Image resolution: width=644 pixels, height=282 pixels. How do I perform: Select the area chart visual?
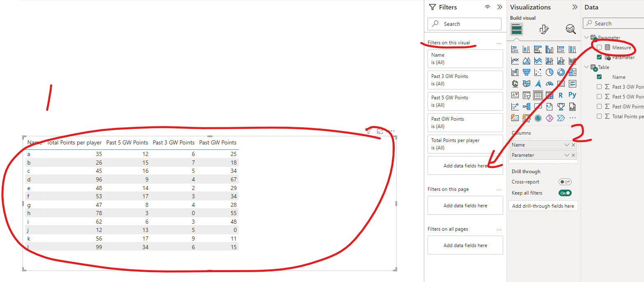click(526, 61)
